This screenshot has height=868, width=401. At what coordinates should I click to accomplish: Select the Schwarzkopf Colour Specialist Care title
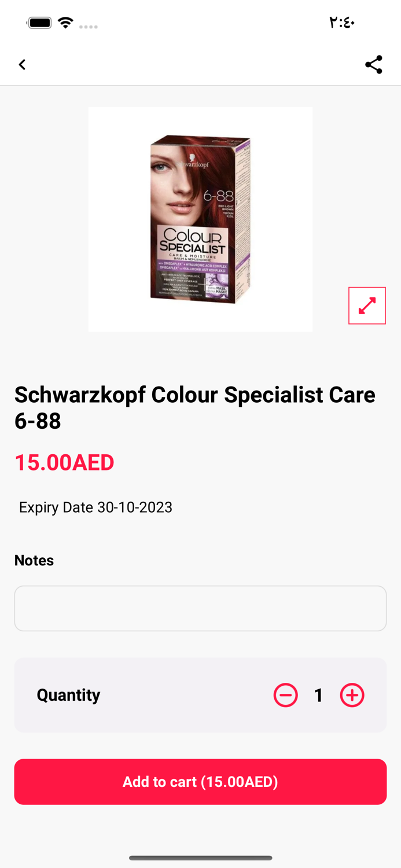tap(195, 407)
